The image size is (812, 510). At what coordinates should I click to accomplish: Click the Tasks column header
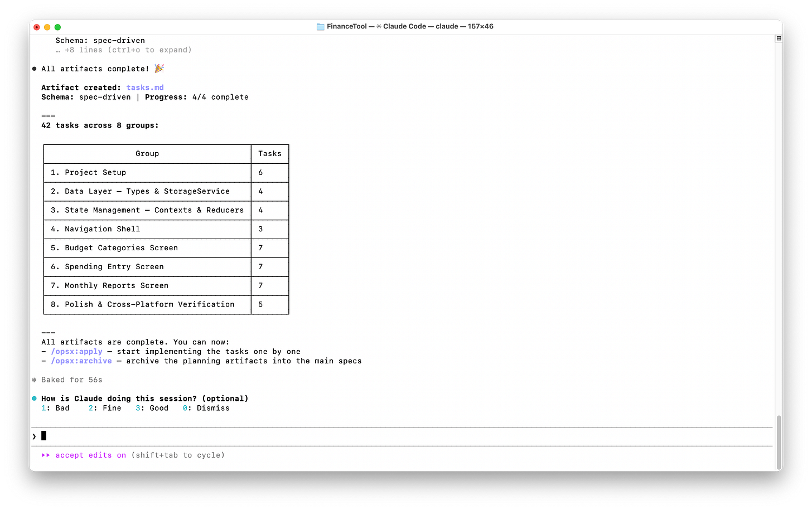(270, 154)
